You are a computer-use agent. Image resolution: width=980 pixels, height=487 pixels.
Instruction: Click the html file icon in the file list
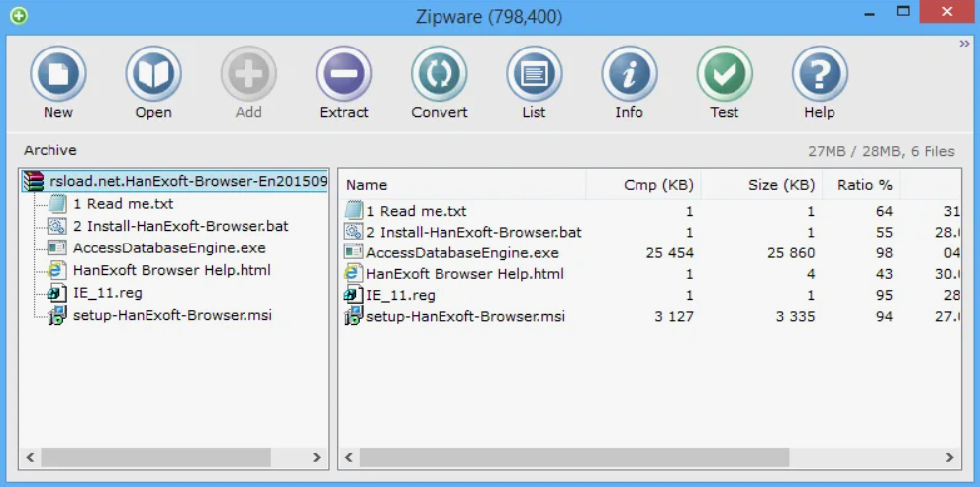click(x=353, y=273)
